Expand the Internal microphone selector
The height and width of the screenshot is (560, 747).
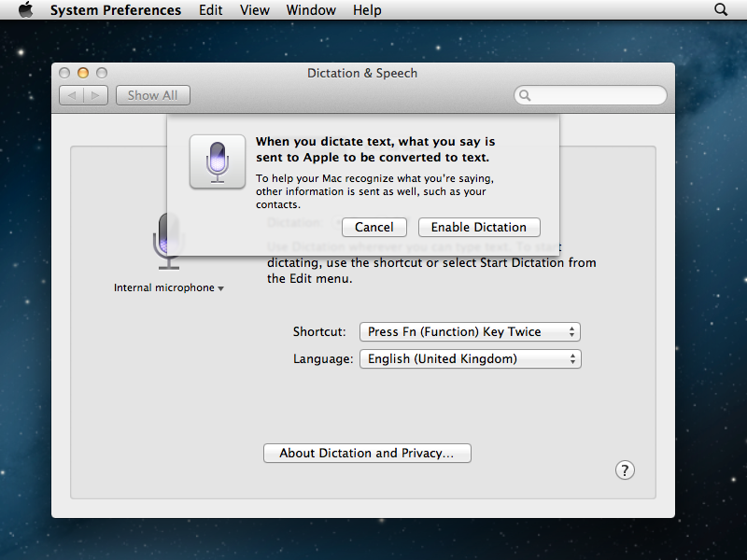pyautogui.click(x=169, y=288)
